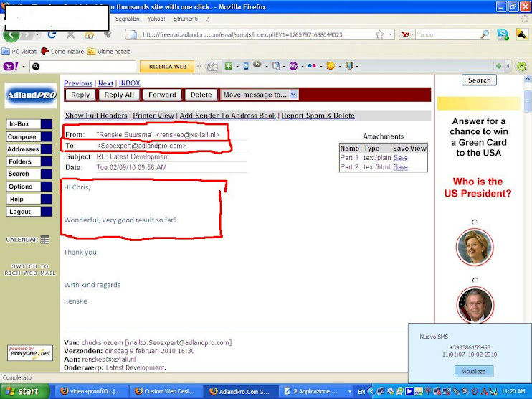Stop loading with the X icon
The width and height of the screenshot is (532, 399).
(70, 34)
